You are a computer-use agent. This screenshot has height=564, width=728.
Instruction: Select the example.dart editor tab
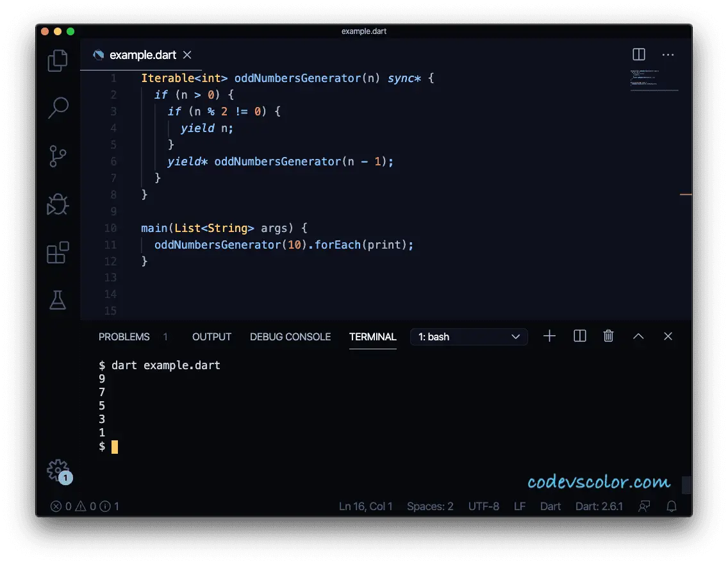click(141, 54)
